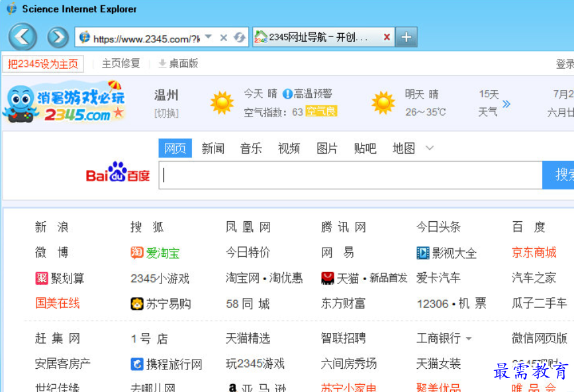Image resolution: width=574 pixels, height=392 pixels.
Task: Open the 腾讯网 link
Action: 344,227
